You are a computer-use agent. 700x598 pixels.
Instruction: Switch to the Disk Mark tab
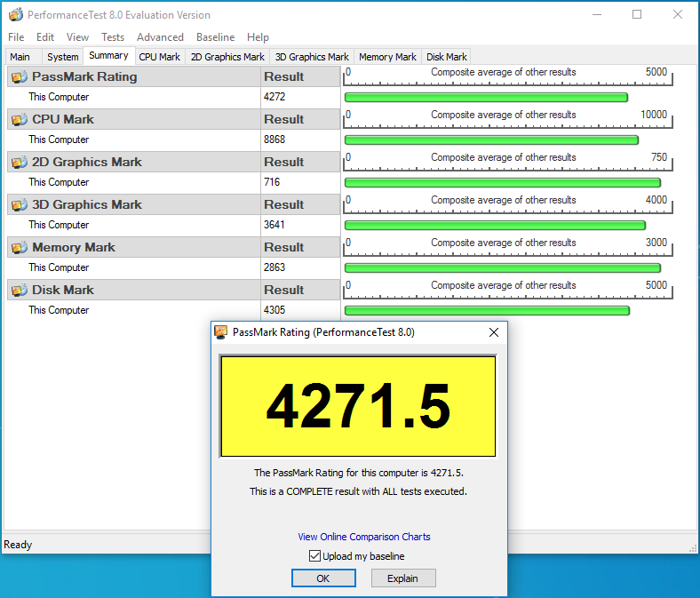pyautogui.click(x=447, y=57)
